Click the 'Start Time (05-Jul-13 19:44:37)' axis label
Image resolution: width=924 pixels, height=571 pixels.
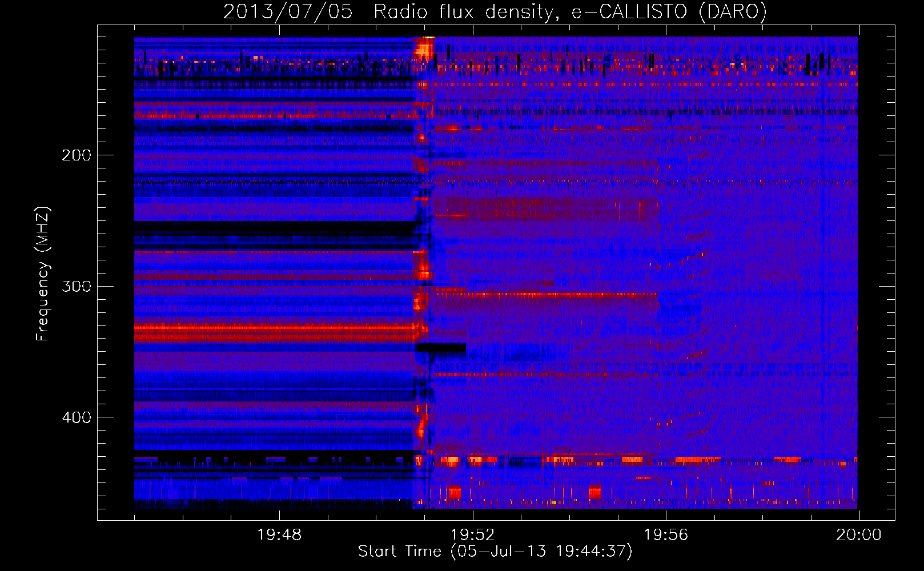(495, 552)
